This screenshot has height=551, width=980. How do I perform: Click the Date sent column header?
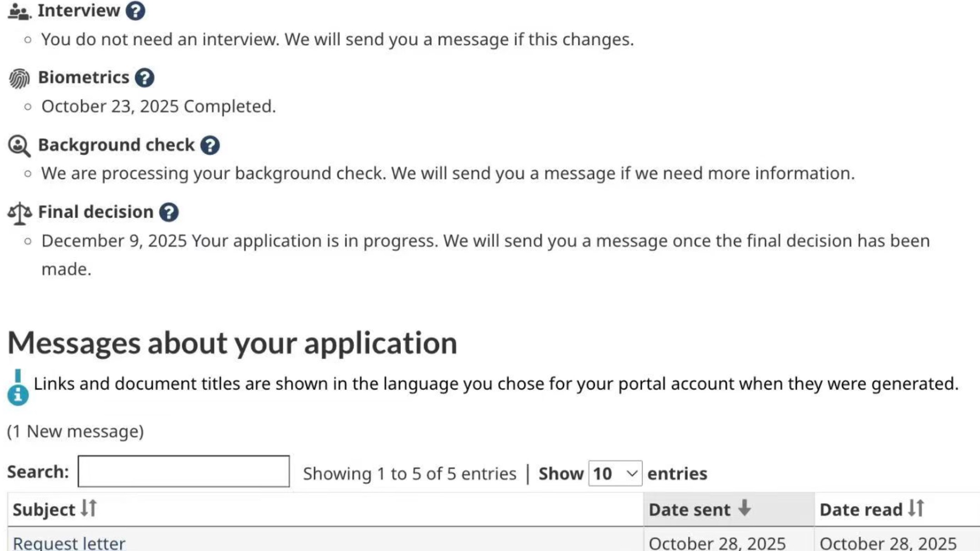pos(689,510)
